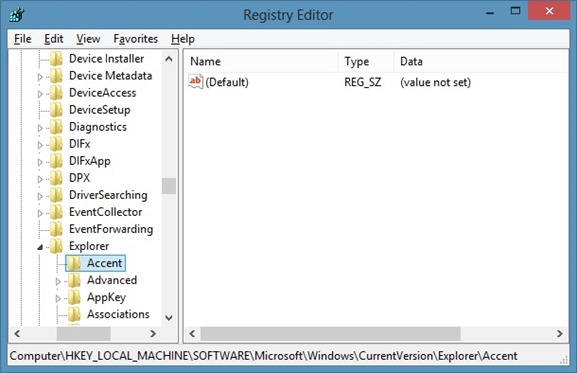Image resolution: width=577 pixels, height=373 pixels.
Task: Open the Favorites menu
Action: [136, 39]
